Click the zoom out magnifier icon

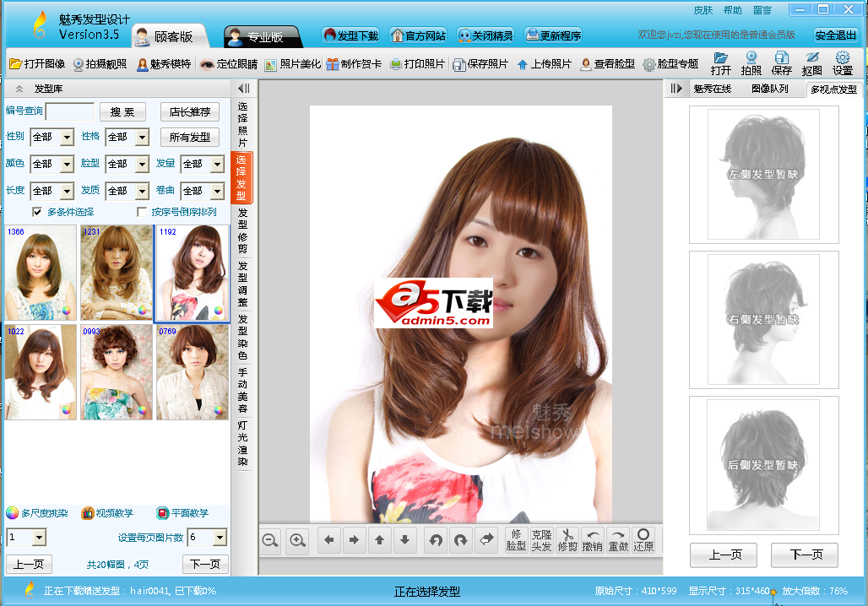270,541
